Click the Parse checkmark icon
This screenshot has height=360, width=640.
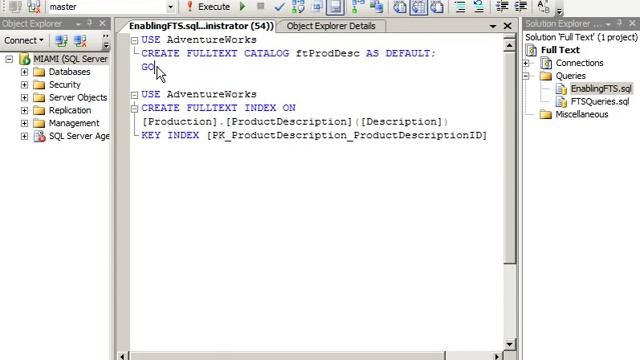click(280, 7)
